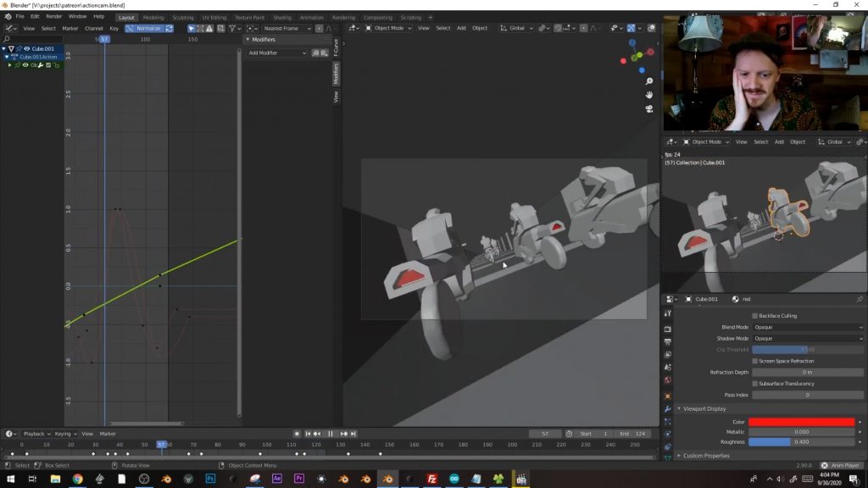Jump to the start frame in playback controls
The height and width of the screenshot is (488, 868).
click(x=308, y=434)
